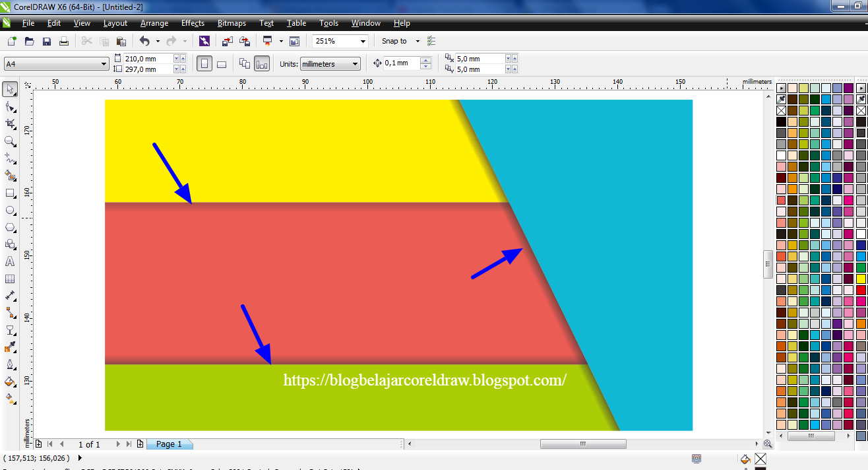Visit the blogbelajarcoreldraw link on canvas
This screenshot has height=470, width=868.
coord(424,380)
